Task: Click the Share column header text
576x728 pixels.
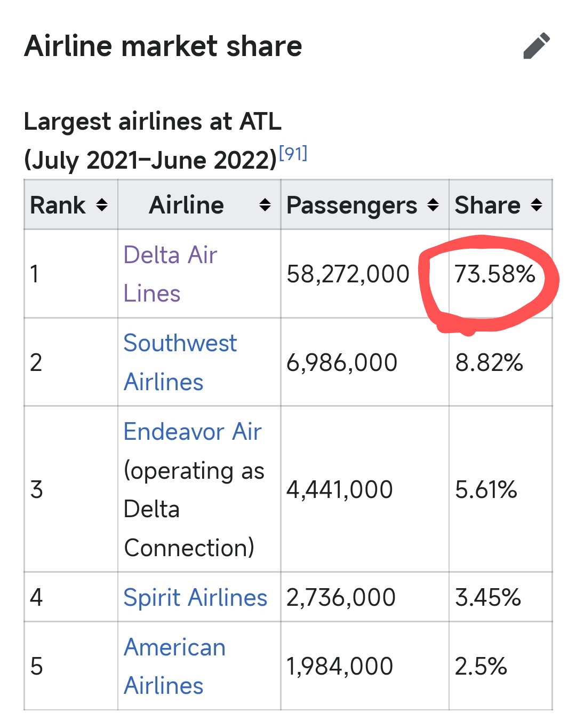Action: tap(487, 205)
